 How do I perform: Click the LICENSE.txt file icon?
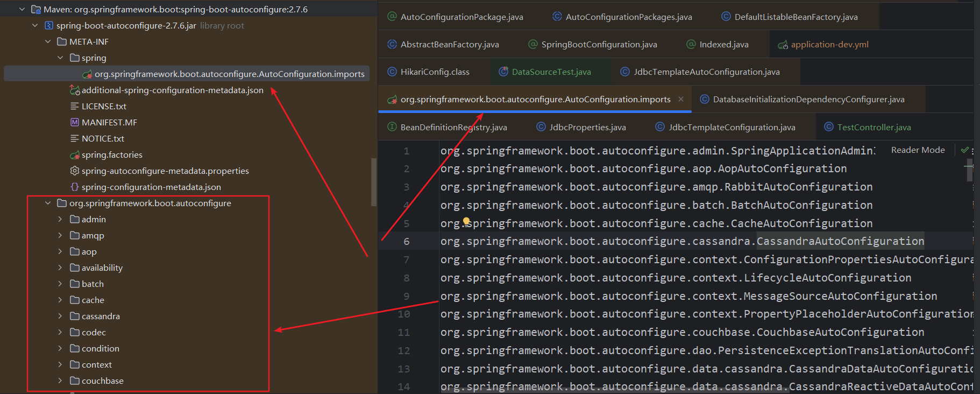[75, 106]
